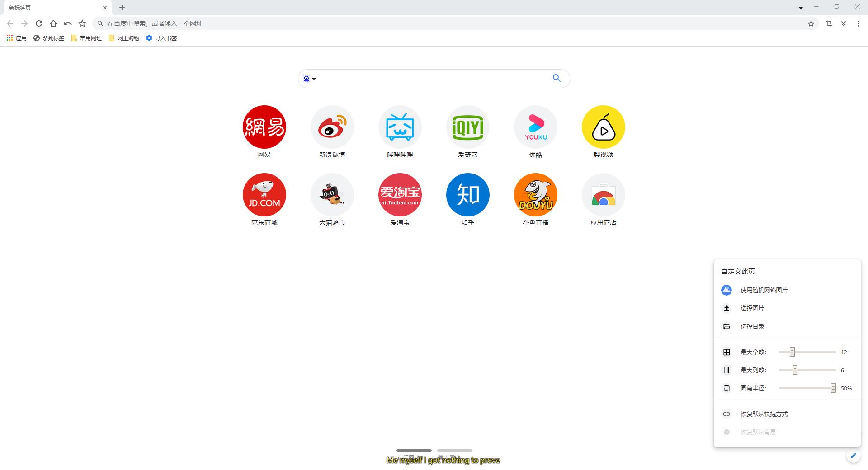Click the 最大列数 slider handle
This screenshot has height=470, width=868.
[x=795, y=370]
